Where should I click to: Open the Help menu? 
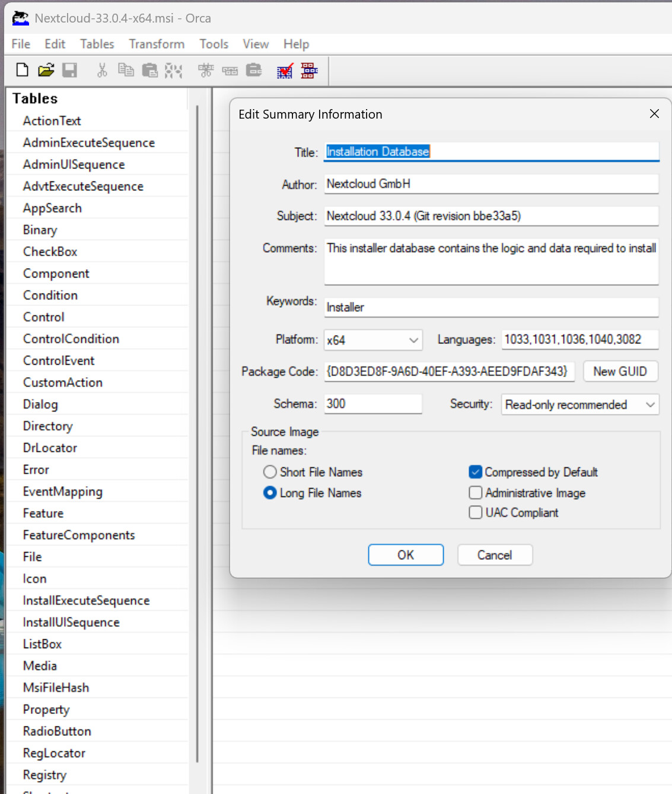[x=296, y=44]
